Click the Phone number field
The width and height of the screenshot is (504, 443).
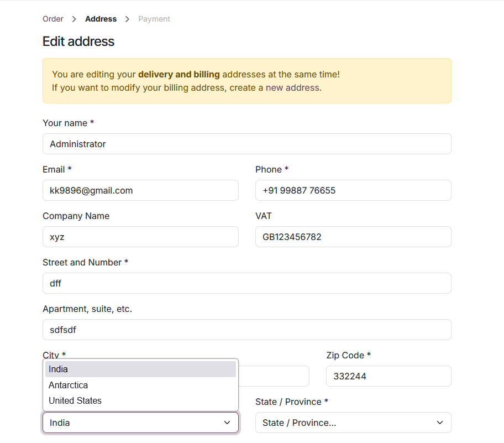tap(353, 190)
